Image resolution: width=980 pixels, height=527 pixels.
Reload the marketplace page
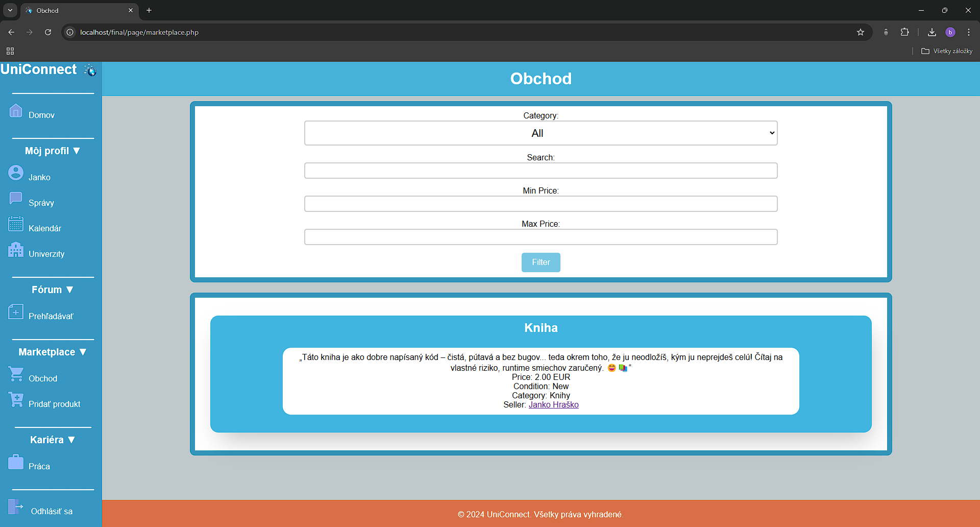point(48,32)
